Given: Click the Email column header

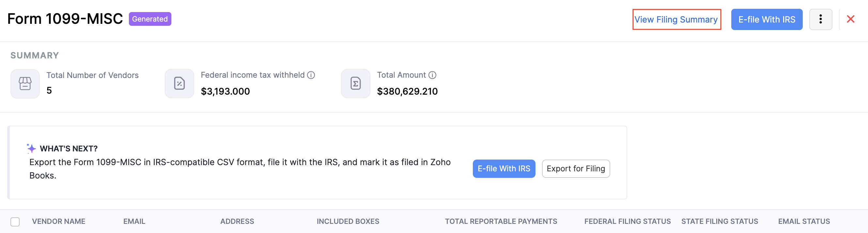Looking at the screenshot, I should (x=134, y=222).
